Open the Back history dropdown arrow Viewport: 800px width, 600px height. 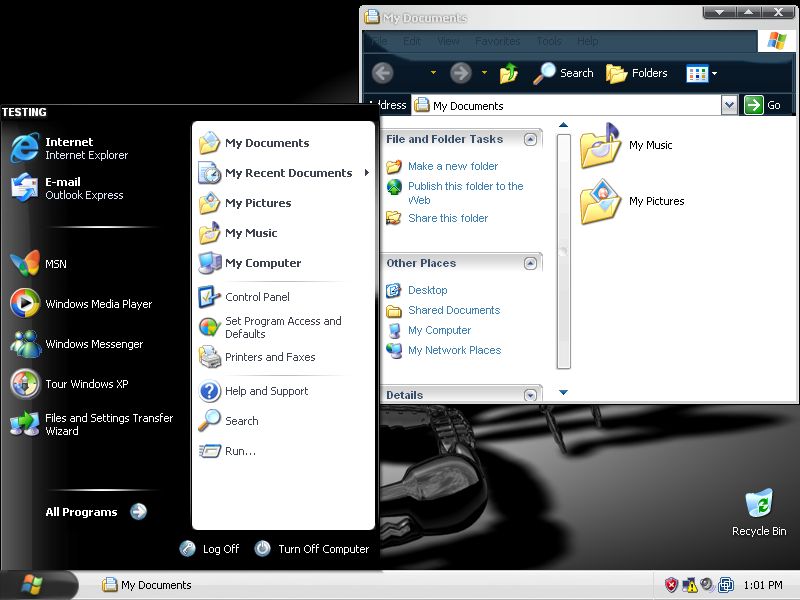pos(433,73)
